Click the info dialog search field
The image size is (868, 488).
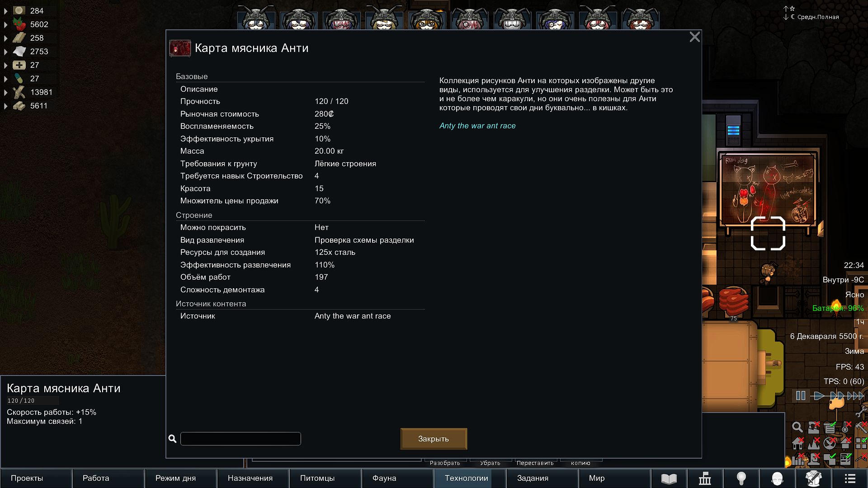(241, 439)
